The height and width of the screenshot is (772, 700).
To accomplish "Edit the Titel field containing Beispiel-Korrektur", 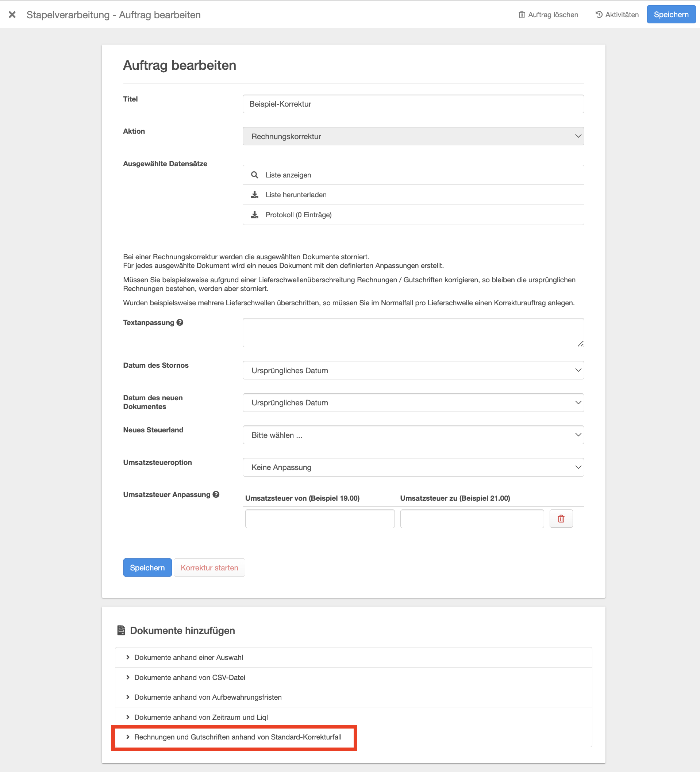I will tap(413, 104).
